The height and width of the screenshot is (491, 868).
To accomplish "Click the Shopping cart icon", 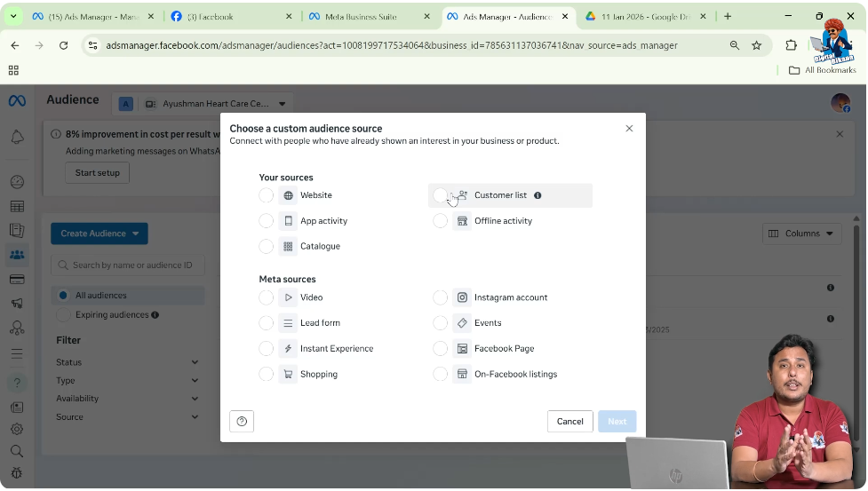I will 288,374.
